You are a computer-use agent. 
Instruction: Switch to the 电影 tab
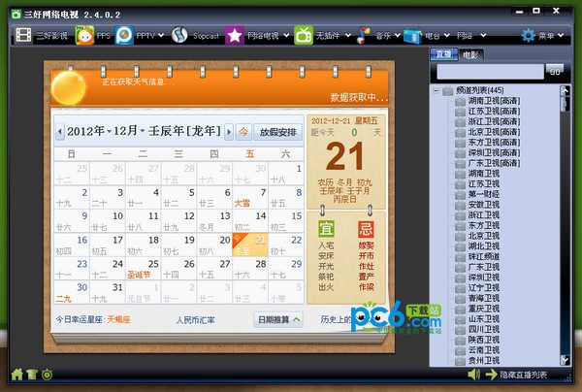[x=470, y=55]
